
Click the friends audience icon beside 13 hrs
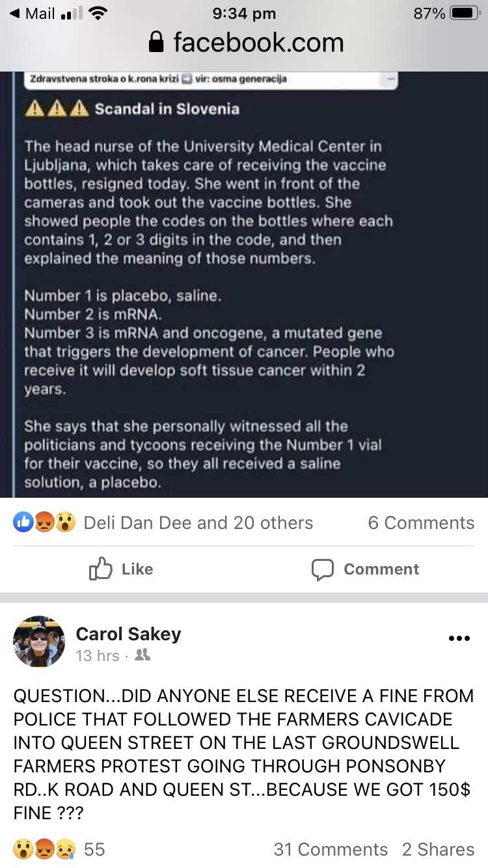pos(142,655)
